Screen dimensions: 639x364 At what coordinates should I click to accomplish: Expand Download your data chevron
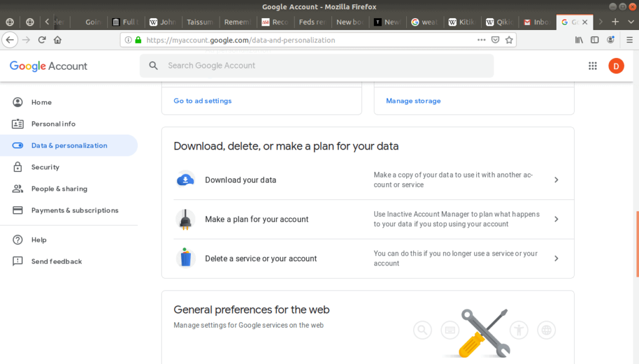tap(556, 180)
